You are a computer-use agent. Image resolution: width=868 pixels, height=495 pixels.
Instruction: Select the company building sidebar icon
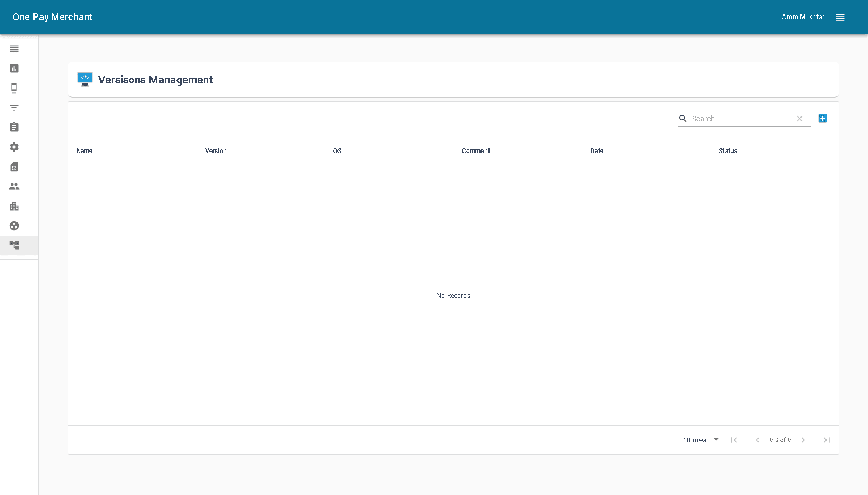(14, 206)
